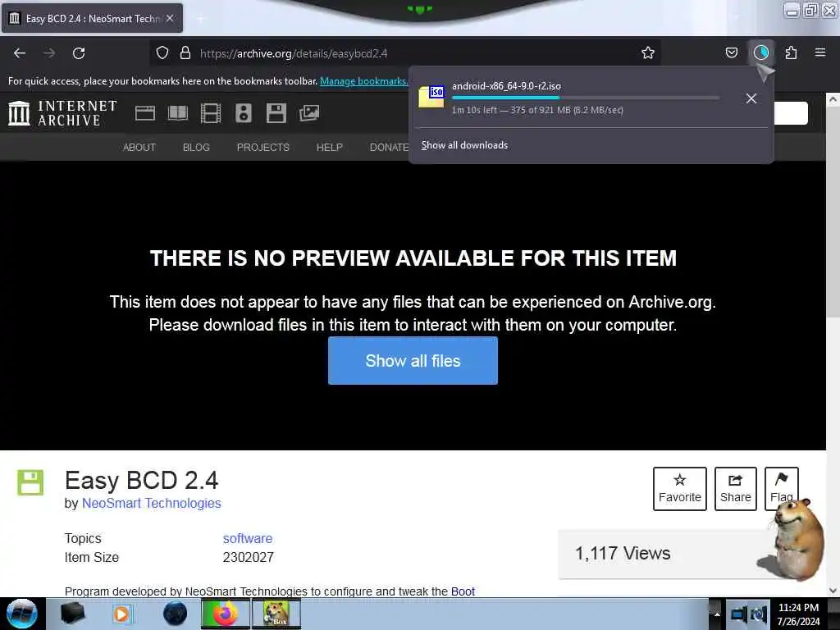Click the Archive search box
840x630 pixels.
791,113
